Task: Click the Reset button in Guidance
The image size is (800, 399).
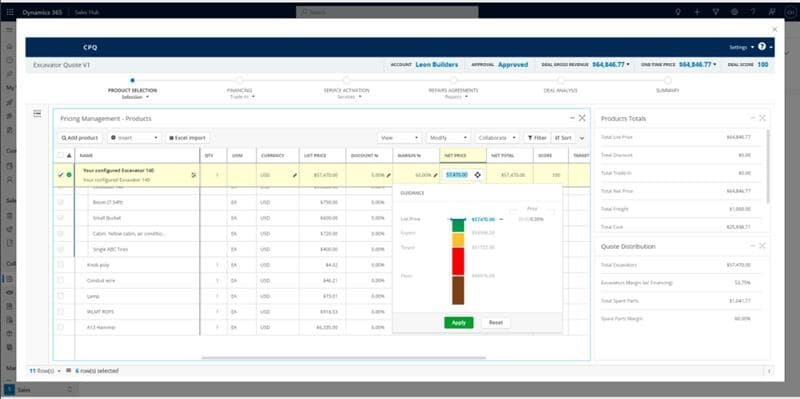Action: pyautogui.click(x=495, y=322)
